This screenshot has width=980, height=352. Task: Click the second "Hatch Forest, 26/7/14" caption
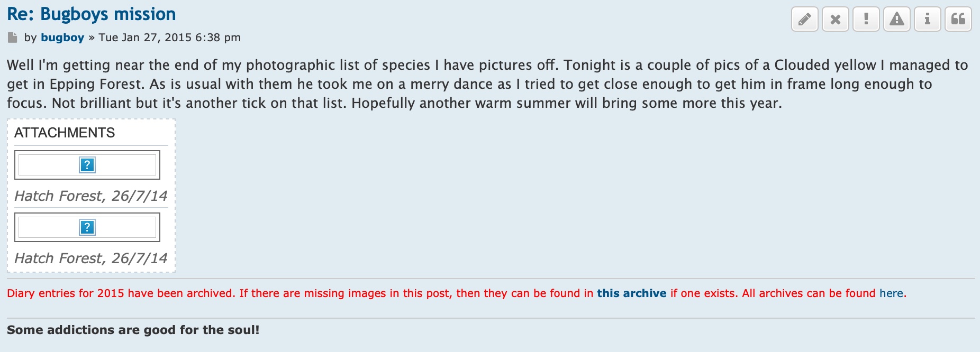(91, 258)
